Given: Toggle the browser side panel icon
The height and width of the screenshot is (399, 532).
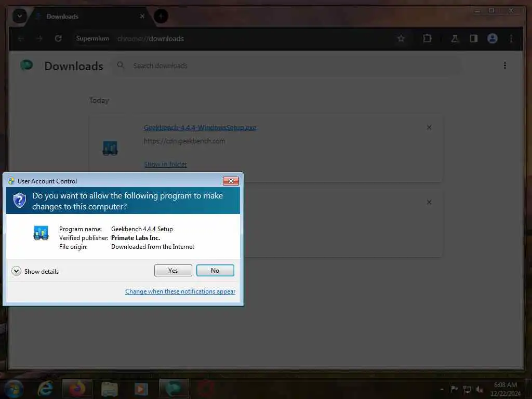Looking at the screenshot, I should click(474, 38).
